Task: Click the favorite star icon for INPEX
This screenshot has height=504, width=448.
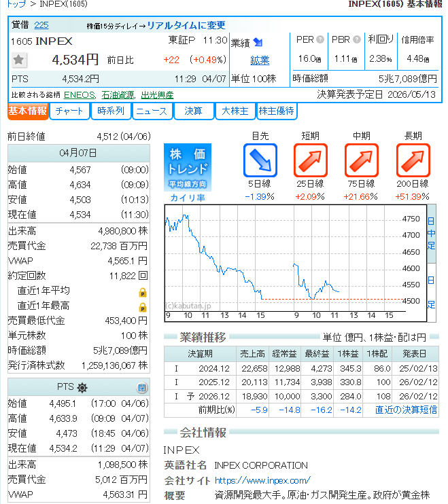Action: (18, 60)
